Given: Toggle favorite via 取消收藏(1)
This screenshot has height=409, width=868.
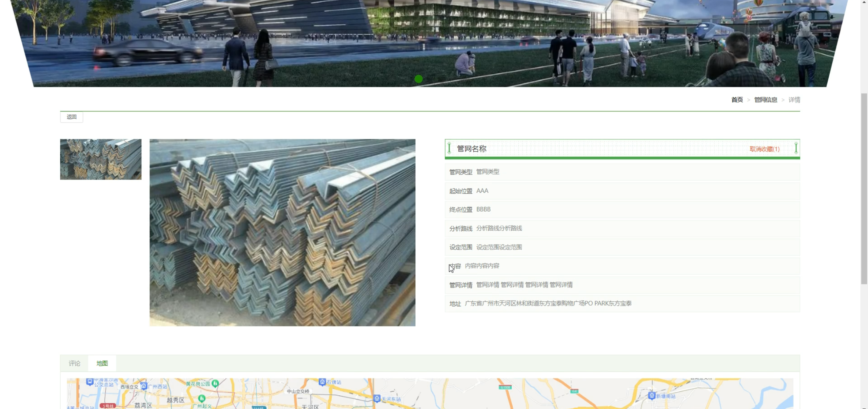Looking at the screenshot, I should 764,149.
